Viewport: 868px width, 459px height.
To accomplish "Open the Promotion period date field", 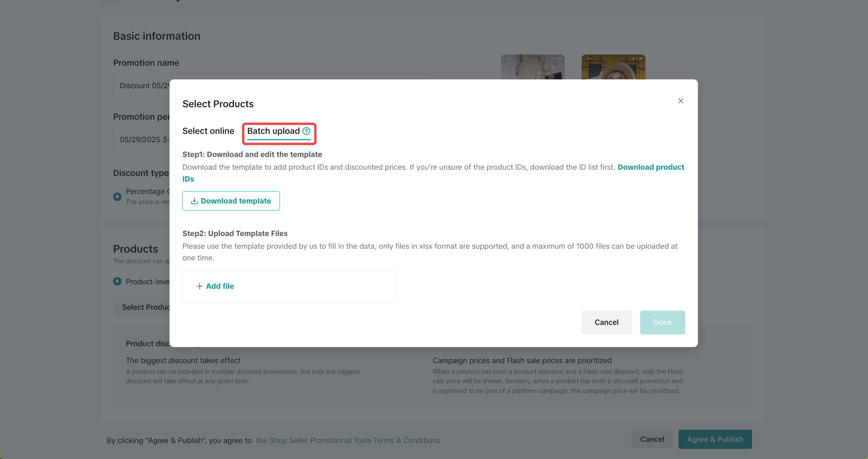I will click(x=141, y=139).
